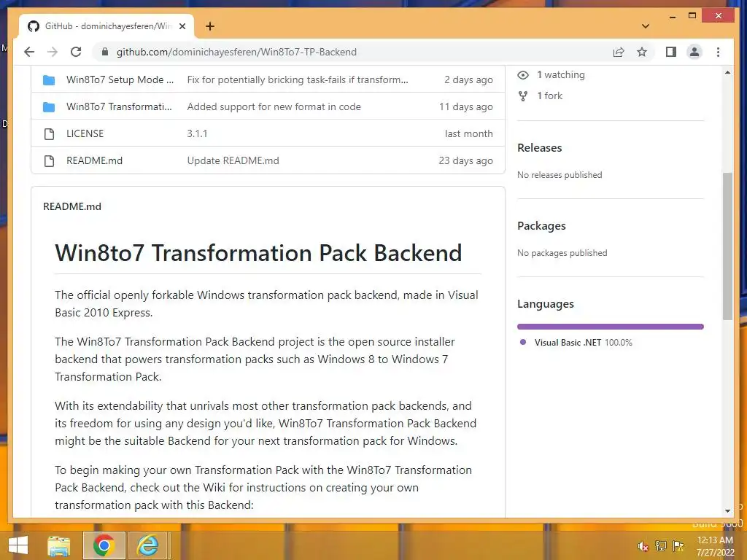
Task: Click the page vertical scrollbar thumb
Action: coord(727,246)
